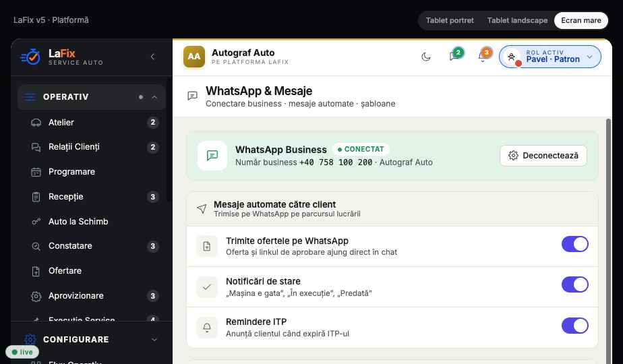623x364 pixels.
Task: Click Trimite ofertele document icon
Action: [207, 246]
